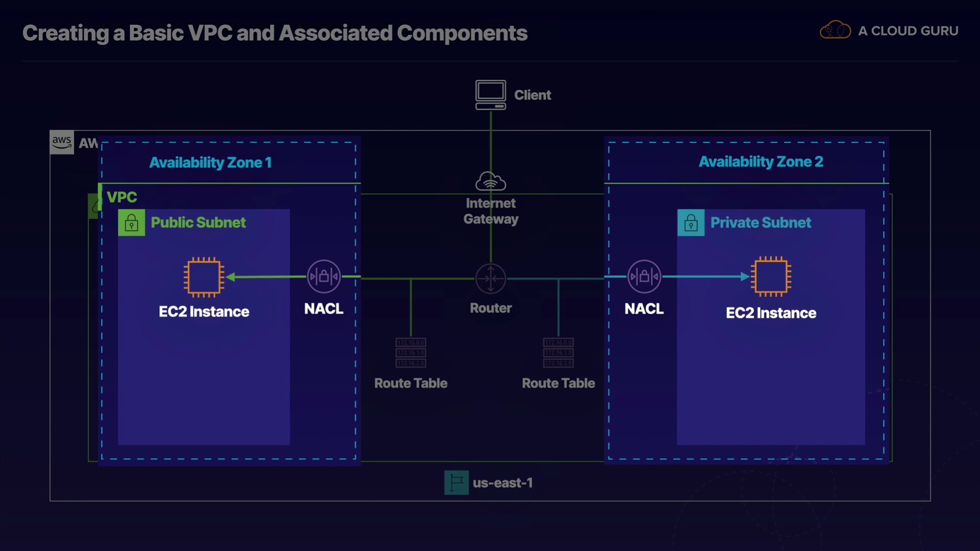Click the right Route Table icon
Screen dimensions: 980x551
pos(558,353)
